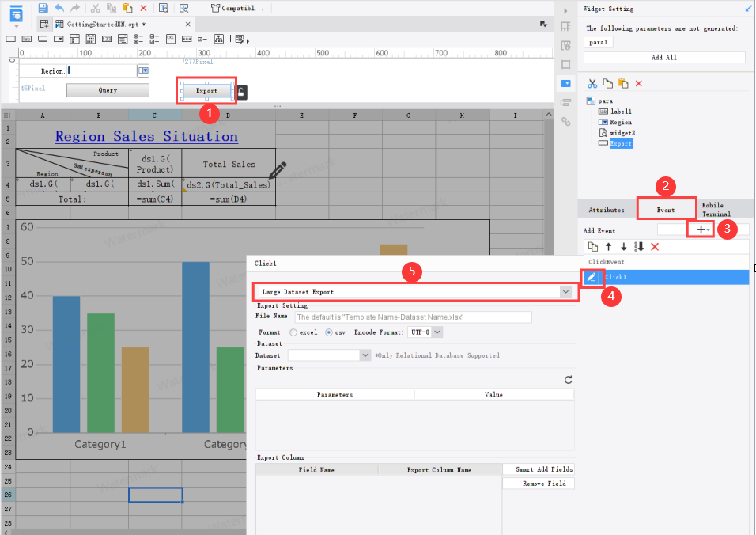756x535 pixels.
Task: Undo the last action with the undo arrow
Action: tap(59, 7)
